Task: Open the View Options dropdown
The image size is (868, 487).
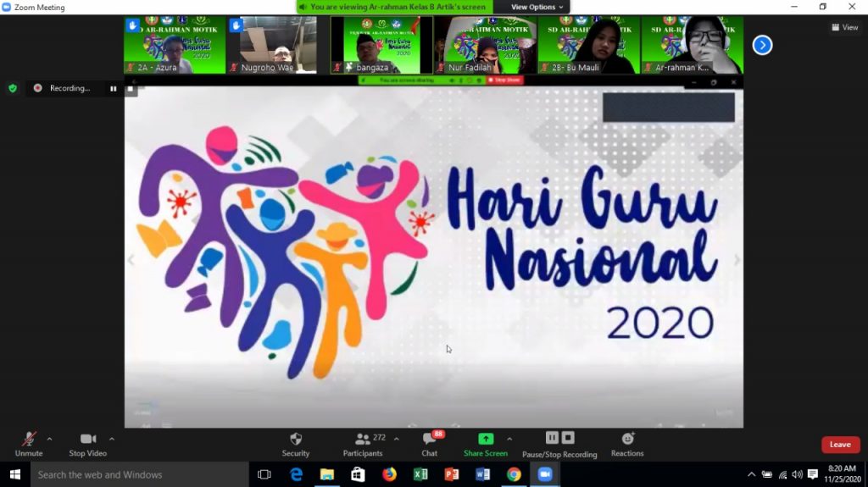Action: coord(537,7)
